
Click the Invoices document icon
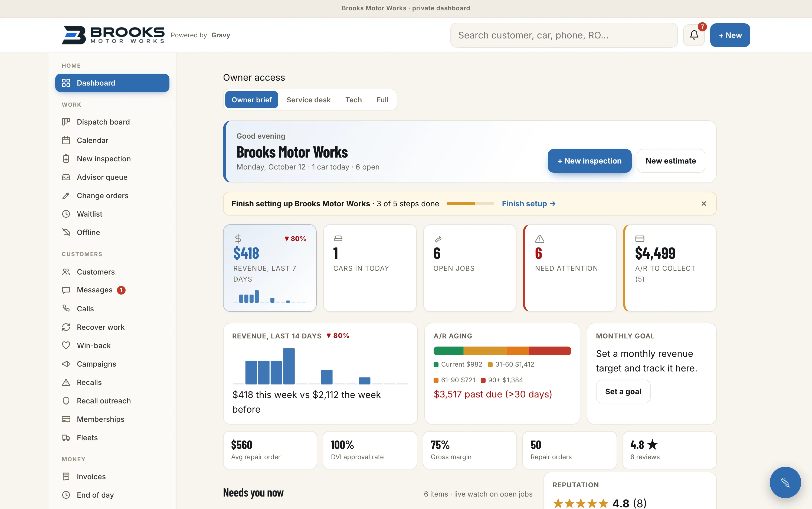[x=66, y=477]
